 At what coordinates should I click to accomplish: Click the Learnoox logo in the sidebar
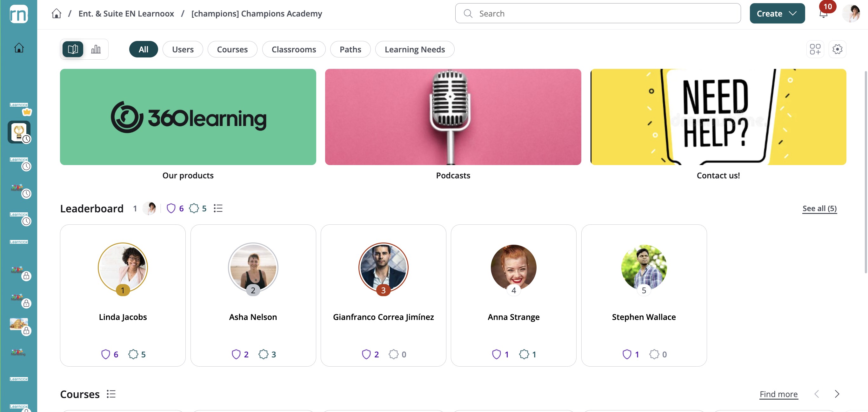tap(18, 13)
